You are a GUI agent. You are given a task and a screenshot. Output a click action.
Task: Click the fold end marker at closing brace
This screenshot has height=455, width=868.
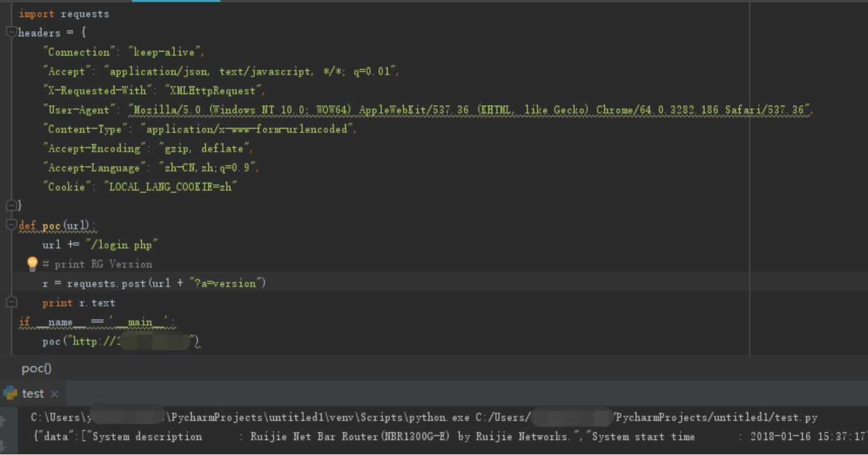pos(11,205)
